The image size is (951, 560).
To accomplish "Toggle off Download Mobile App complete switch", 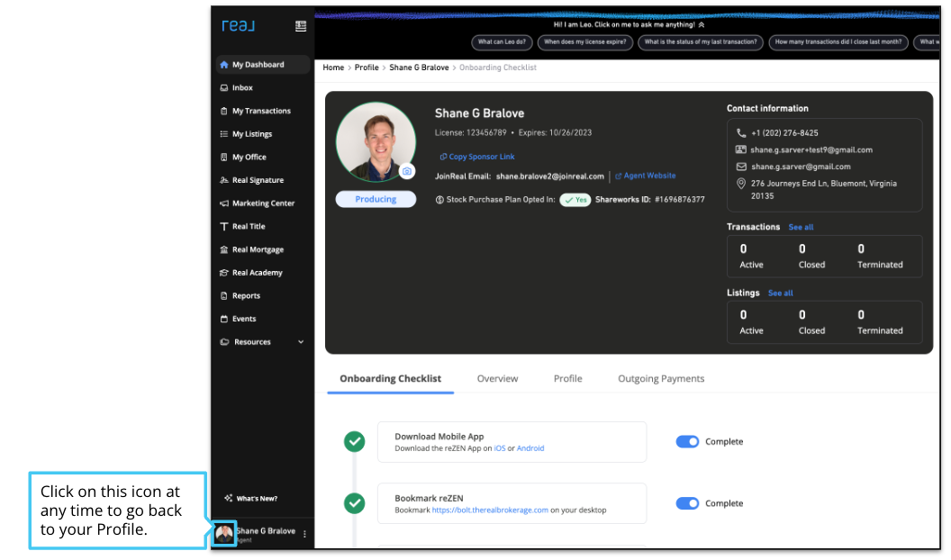I will click(x=687, y=442).
